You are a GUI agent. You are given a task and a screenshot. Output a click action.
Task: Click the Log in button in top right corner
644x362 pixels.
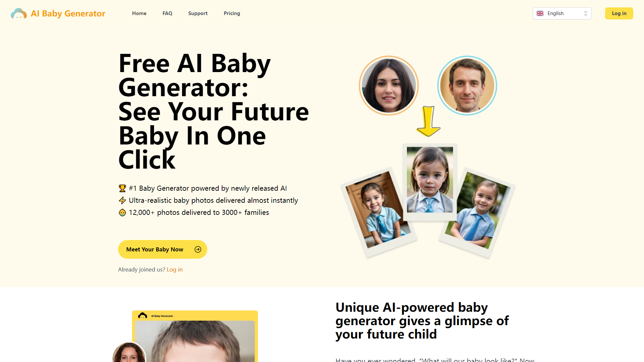click(619, 13)
